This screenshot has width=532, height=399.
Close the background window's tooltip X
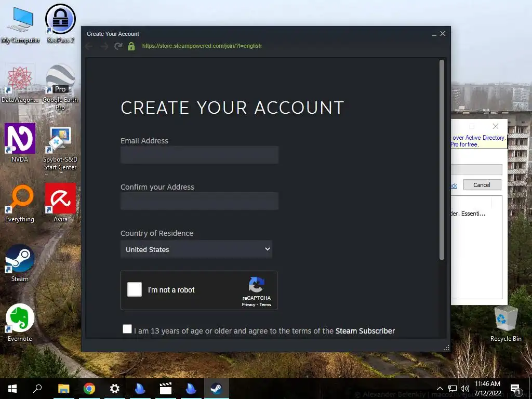(x=495, y=126)
